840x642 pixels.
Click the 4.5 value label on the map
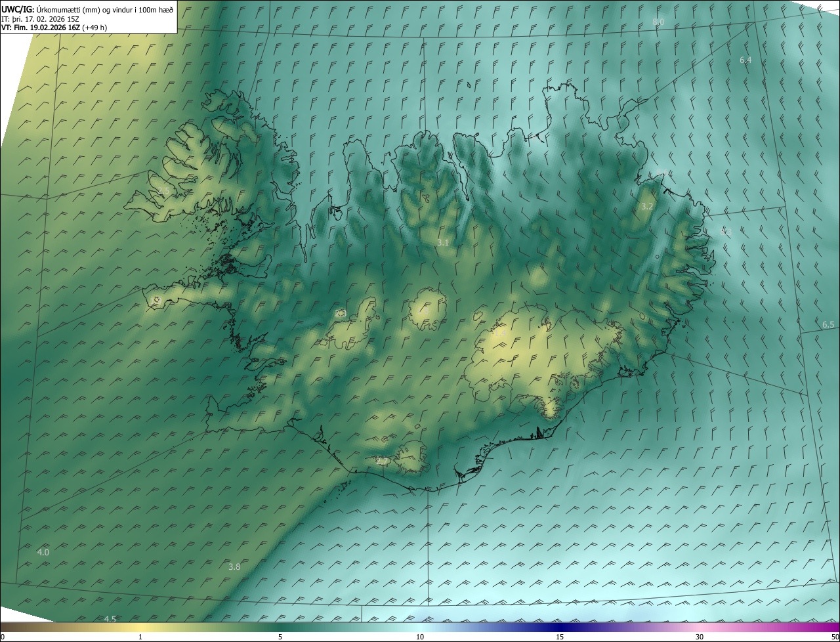(110, 619)
